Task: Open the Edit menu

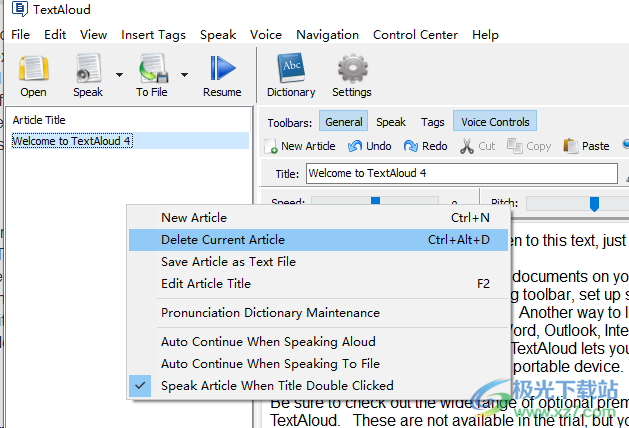Action: coord(55,35)
